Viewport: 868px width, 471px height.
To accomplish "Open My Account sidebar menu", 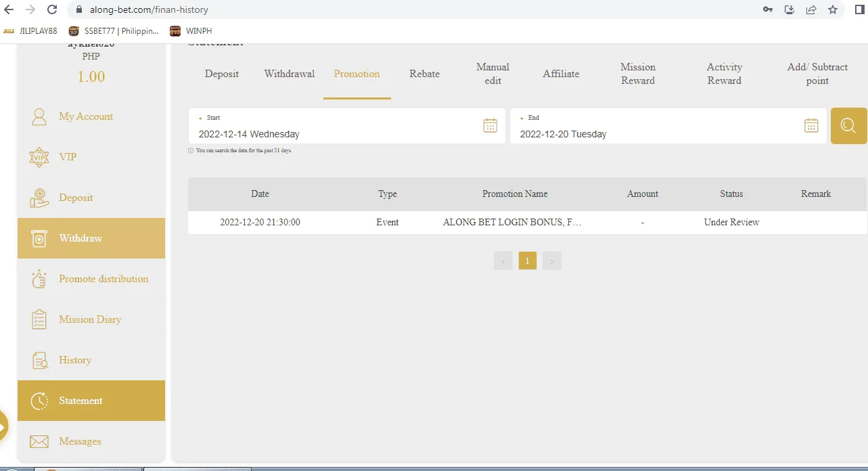I will click(x=91, y=116).
